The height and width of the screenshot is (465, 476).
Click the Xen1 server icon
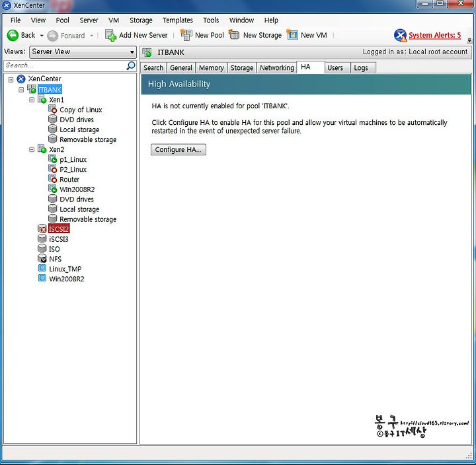click(x=42, y=99)
